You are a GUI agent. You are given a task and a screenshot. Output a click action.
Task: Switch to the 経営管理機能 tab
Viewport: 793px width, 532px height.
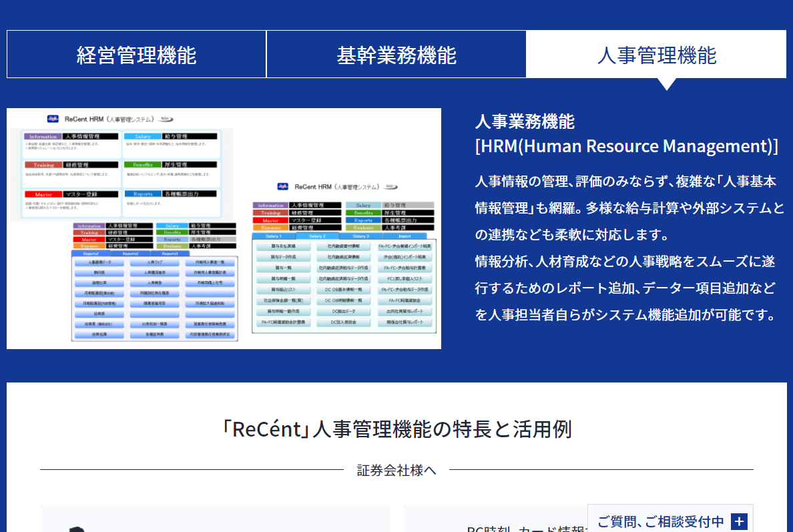(137, 55)
